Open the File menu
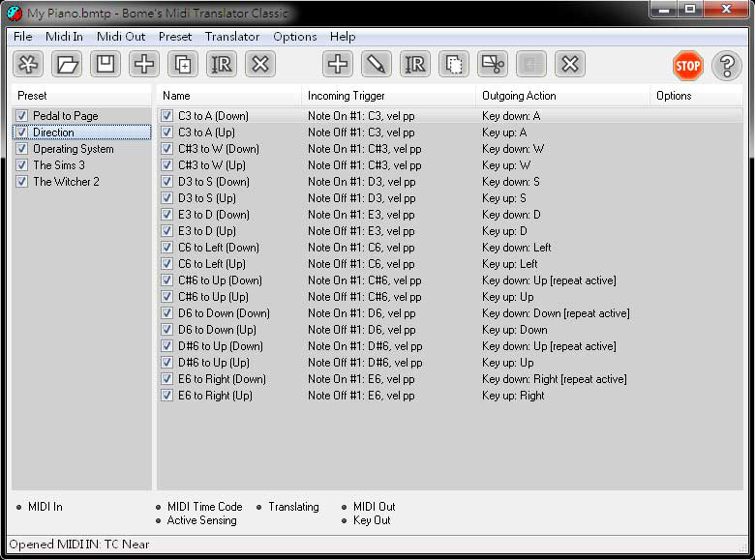The image size is (755, 560). pyautogui.click(x=22, y=37)
